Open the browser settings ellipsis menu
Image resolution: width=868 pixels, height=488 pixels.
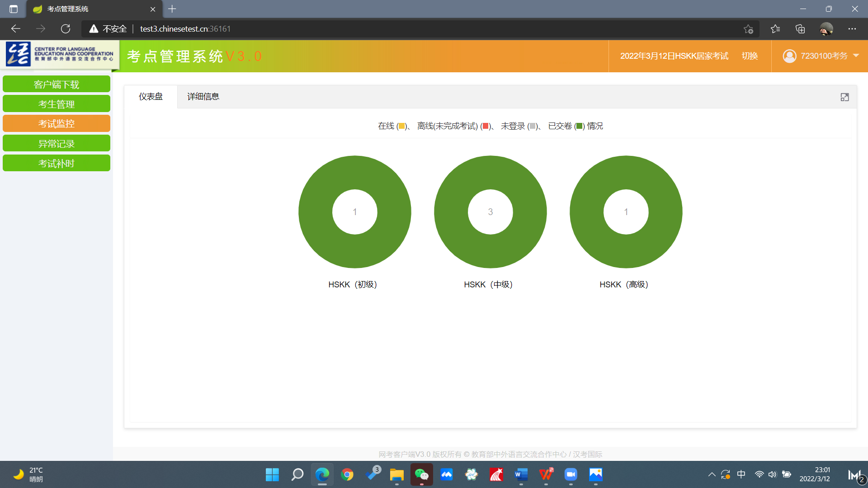pyautogui.click(x=852, y=29)
